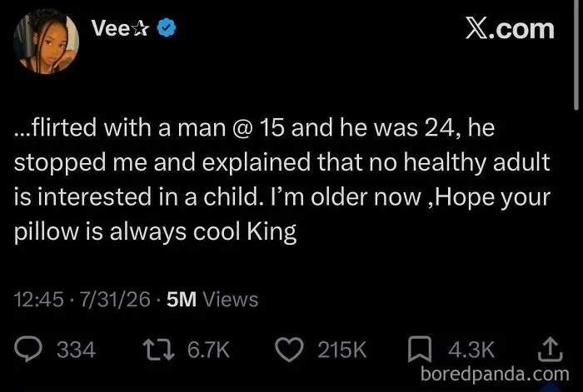This screenshot has height=392, width=583.
Task: Open the 5M Views analytics
Action: [x=212, y=300]
